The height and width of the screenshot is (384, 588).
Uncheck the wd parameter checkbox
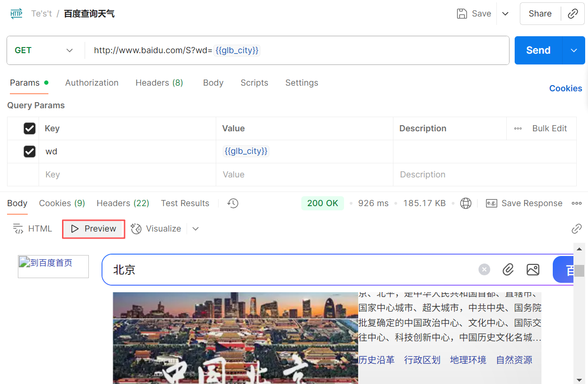point(30,152)
